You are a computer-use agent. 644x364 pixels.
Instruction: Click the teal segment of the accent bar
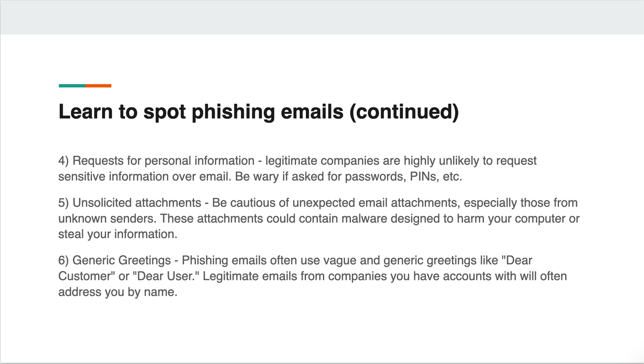(72, 86)
